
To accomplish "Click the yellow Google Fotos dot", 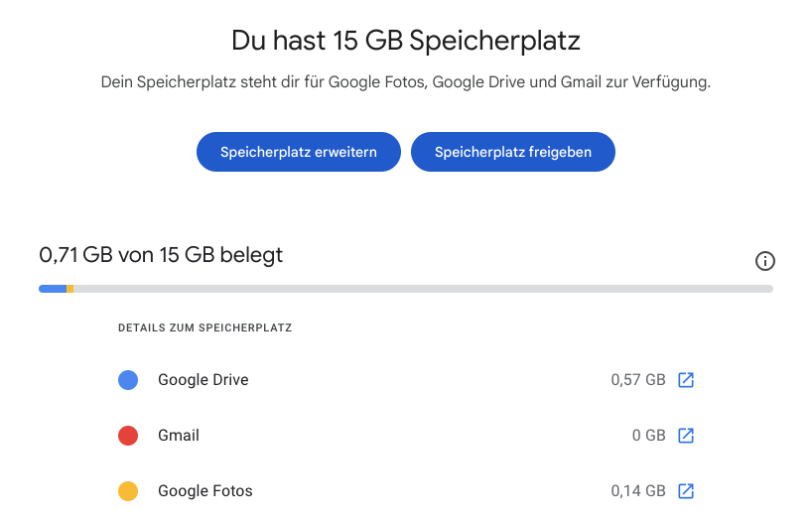I will (x=128, y=491).
